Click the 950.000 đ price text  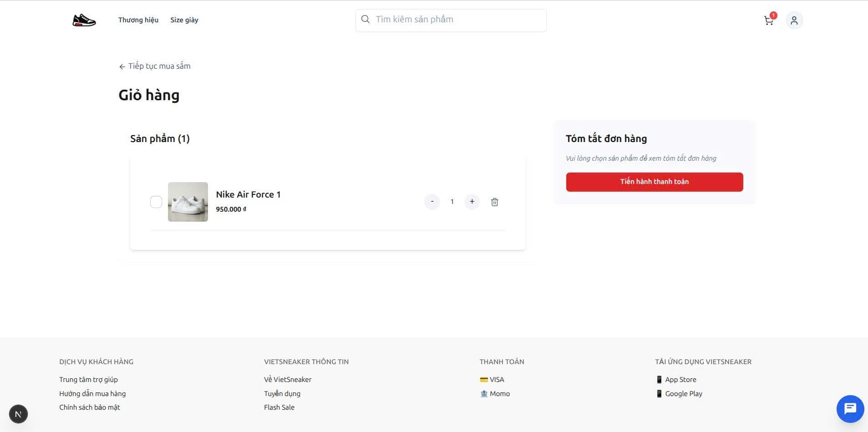[x=231, y=209]
